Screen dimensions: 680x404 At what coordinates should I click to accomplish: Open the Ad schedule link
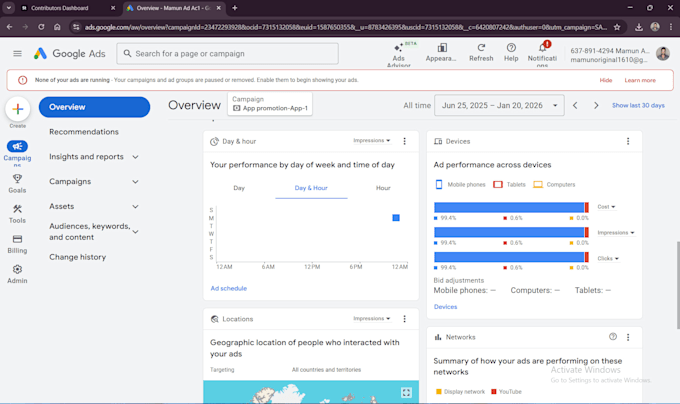(x=229, y=288)
